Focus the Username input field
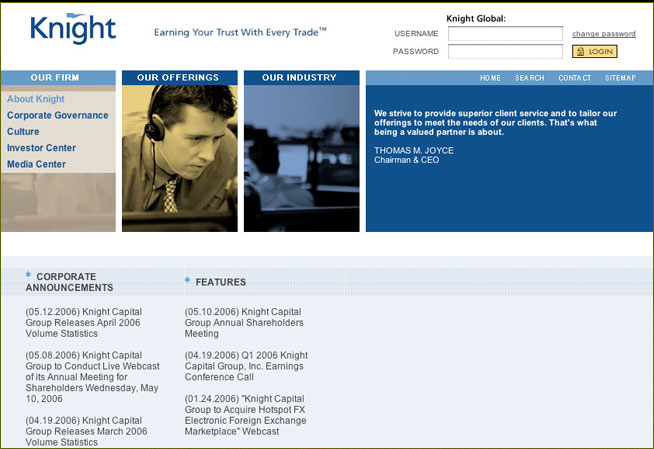This screenshot has width=654, height=449. click(x=504, y=34)
